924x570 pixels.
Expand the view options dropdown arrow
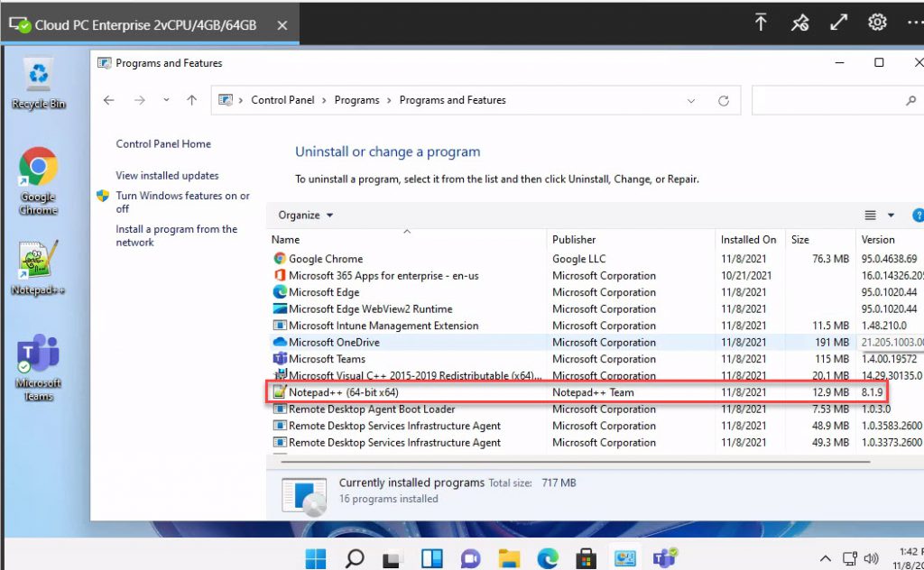[891, 216]
